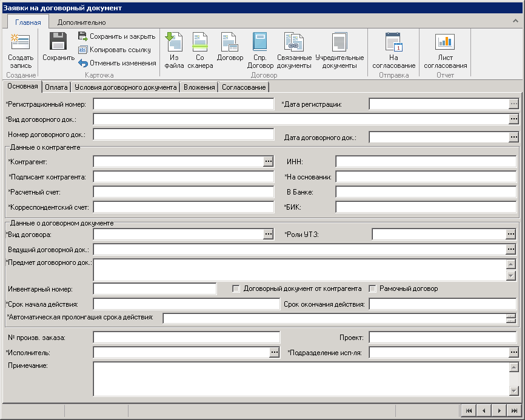Click Отменить изменения button
Viewport: 525px width, 420px height.
click(116, 63)
